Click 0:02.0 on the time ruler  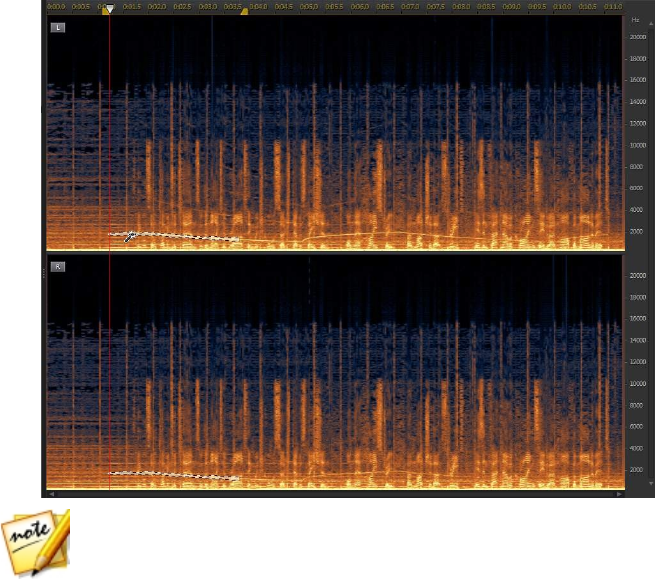pyautogui.click(x=157, y=7)
